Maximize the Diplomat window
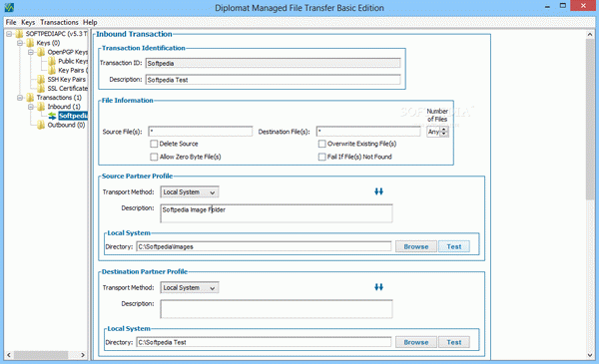The image size is (599, 364). [x=563, y=6]
